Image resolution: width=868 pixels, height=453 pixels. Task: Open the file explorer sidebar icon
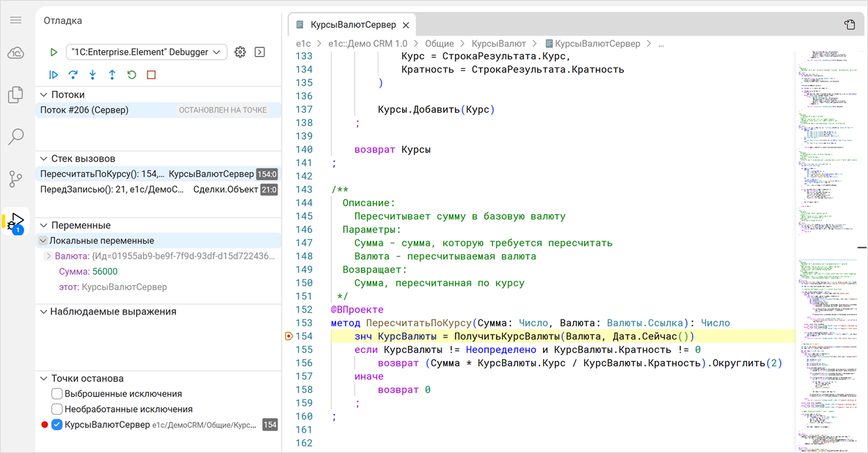tap(15, 95)
